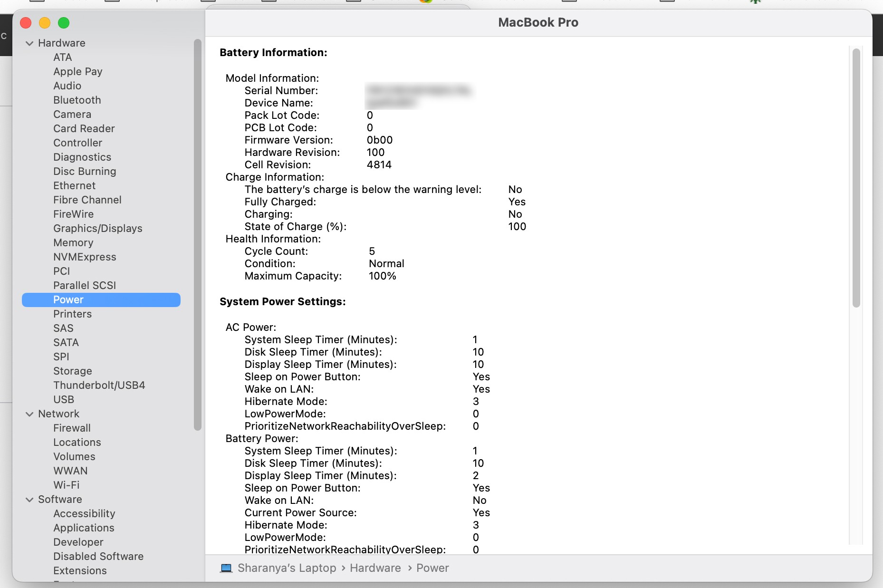Select Apple Pay in the sidebar
This screenshot has width=883, height=588.
[x=78, y=72]
